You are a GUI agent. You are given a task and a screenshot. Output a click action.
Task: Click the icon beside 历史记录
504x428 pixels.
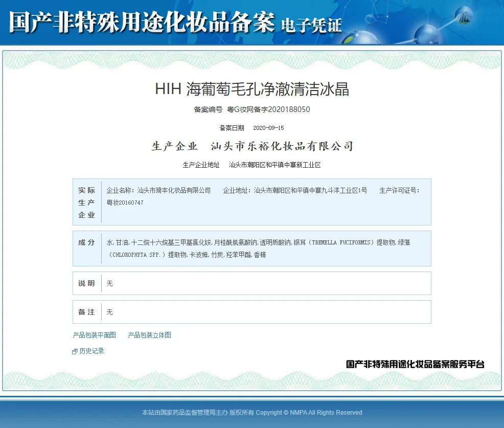75,351
